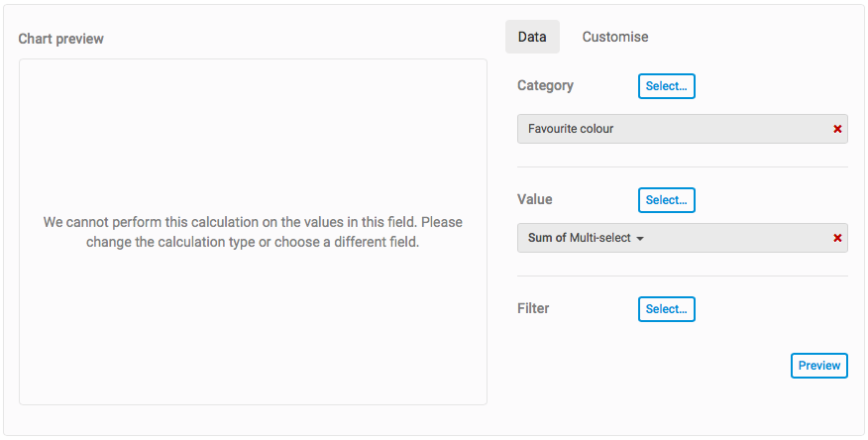Viewport: 868px width, 440px height.
Task: Click the Value label
Action: tap(534, 199)
